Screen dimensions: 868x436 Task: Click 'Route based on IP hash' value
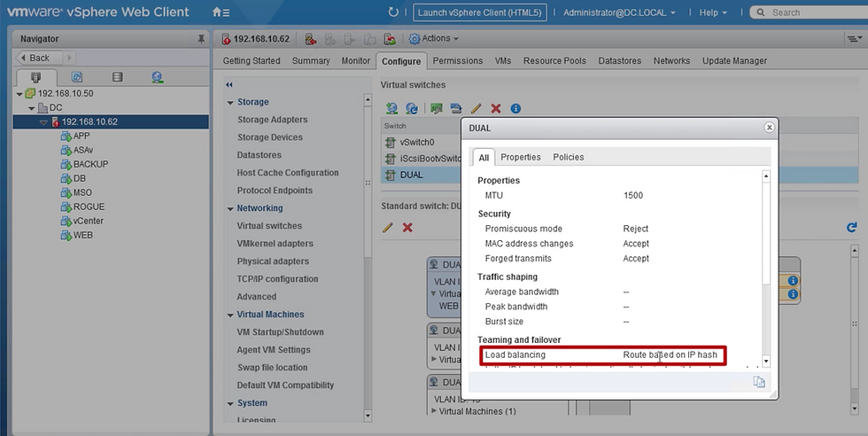[x=670, y=354]
